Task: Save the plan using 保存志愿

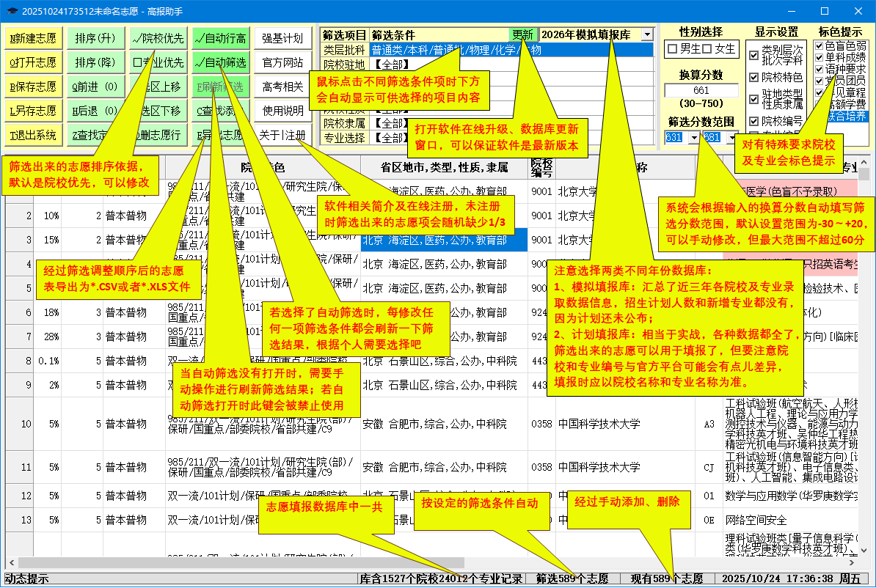Action: click(x=33, y=87)
